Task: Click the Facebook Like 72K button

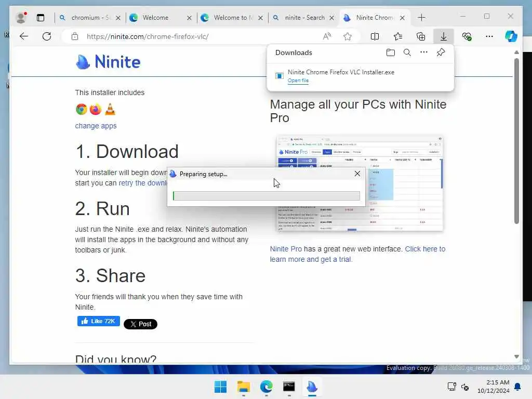Action: pos(98,321)
